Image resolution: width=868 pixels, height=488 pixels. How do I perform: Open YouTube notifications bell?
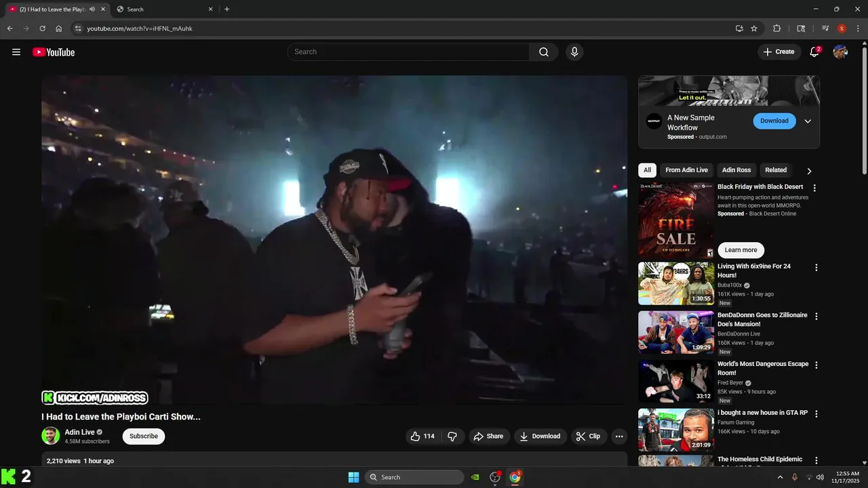814,52
